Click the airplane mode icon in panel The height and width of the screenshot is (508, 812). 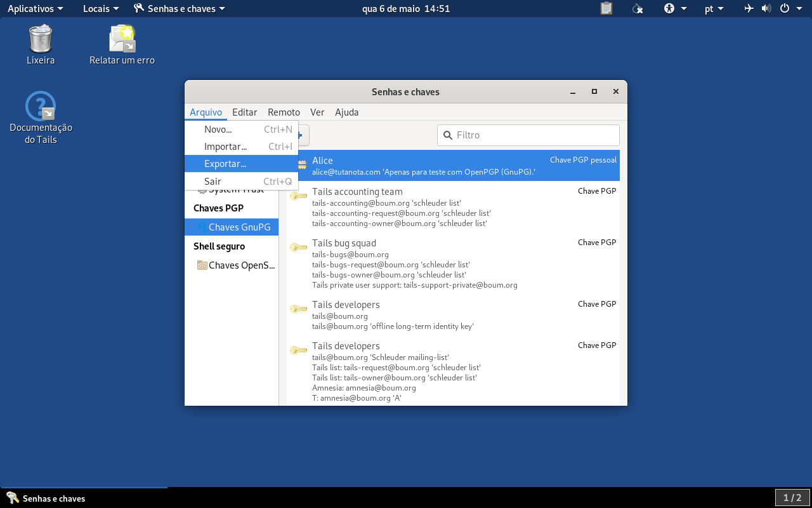pyautogui.click(x=749, y=9)
